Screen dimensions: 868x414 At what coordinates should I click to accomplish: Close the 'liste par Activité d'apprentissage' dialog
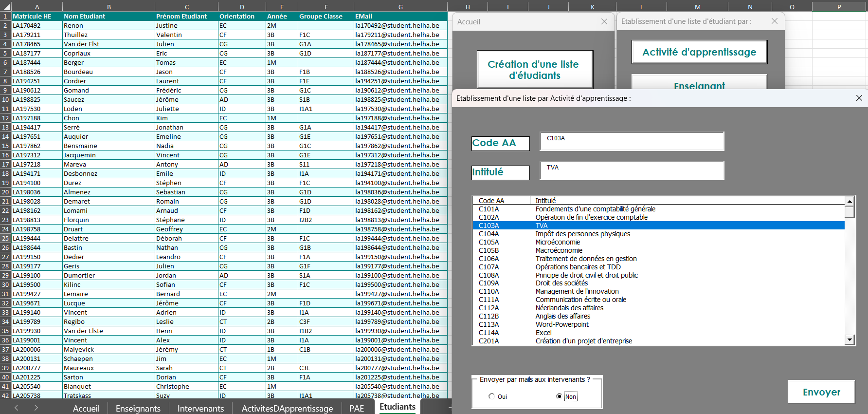tap(859, 98)
